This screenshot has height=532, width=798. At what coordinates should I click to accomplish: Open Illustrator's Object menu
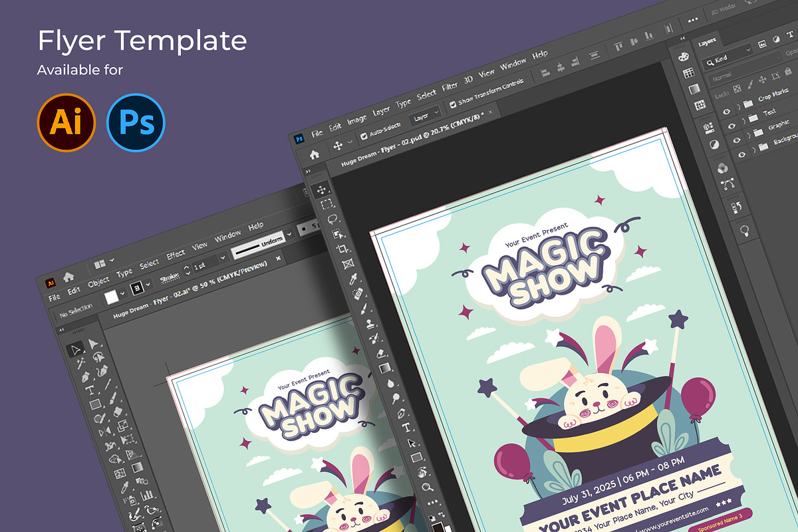point(98,281)
